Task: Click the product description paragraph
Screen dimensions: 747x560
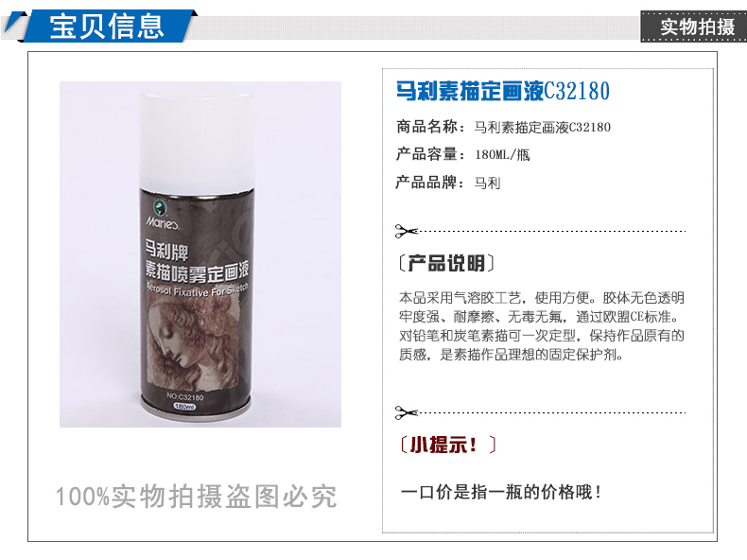Action: (542, 326)
